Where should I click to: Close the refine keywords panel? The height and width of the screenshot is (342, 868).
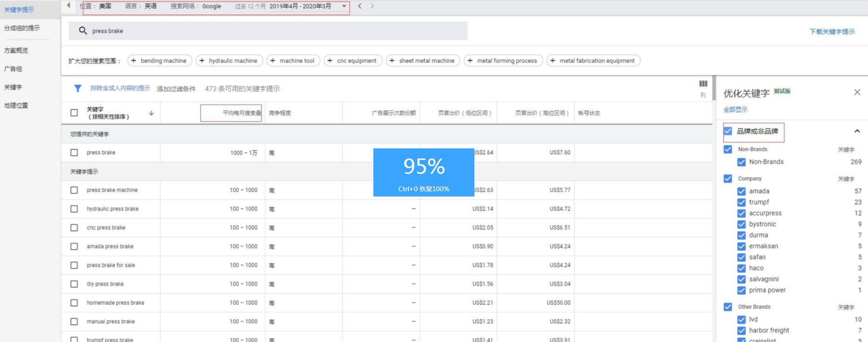tap(857, 92)
